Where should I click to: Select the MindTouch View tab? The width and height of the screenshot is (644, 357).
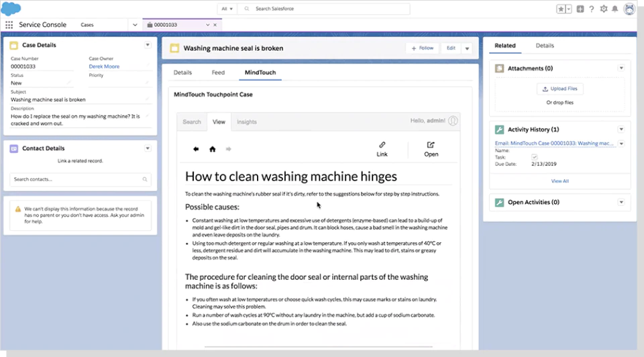click(x=219, y=122)
